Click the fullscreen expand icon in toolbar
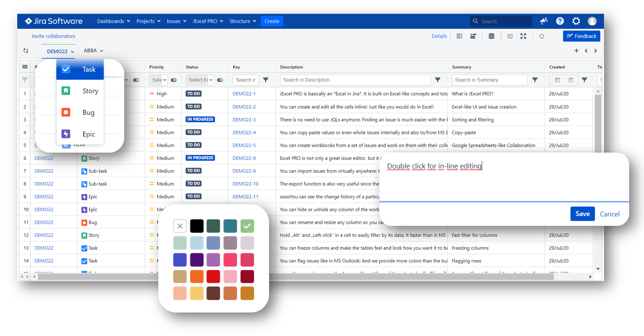 tap(523, 36)
